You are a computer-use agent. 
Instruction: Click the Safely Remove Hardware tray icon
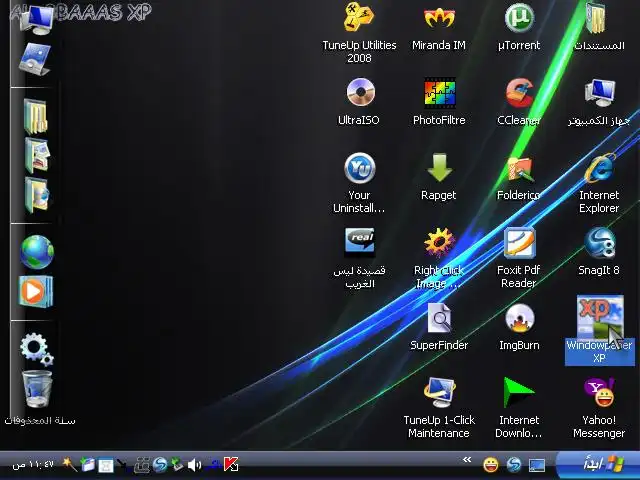178,464
